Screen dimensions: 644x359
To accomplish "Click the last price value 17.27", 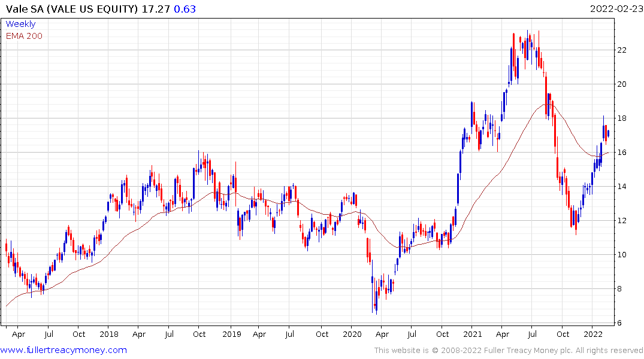I will click(156, 9).
